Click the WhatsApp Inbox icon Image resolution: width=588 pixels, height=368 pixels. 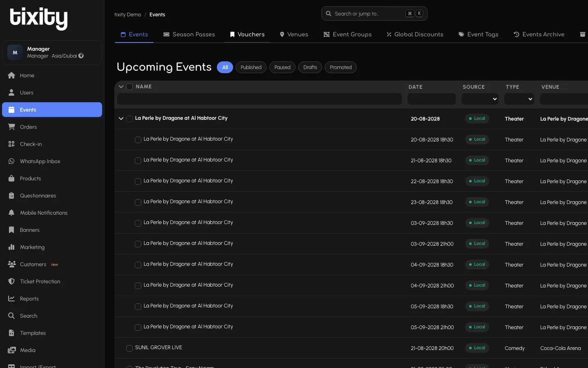11,161
